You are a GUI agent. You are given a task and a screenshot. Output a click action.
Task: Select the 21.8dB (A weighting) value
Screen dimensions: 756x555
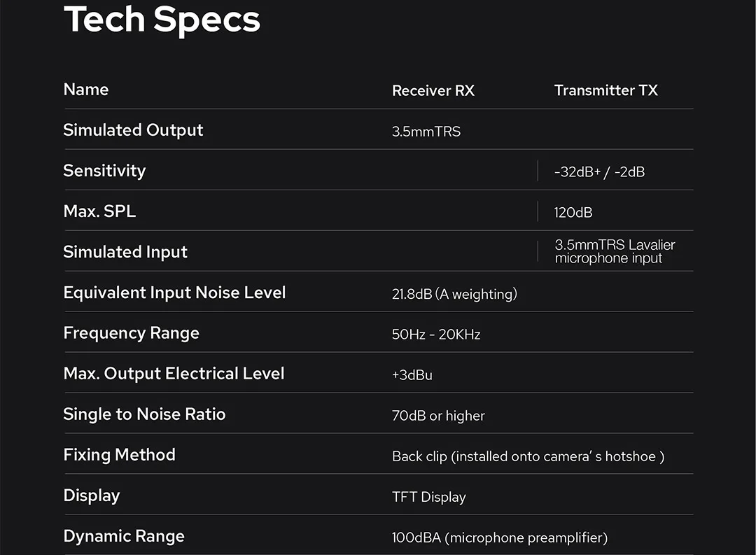(x=454, y=294)
